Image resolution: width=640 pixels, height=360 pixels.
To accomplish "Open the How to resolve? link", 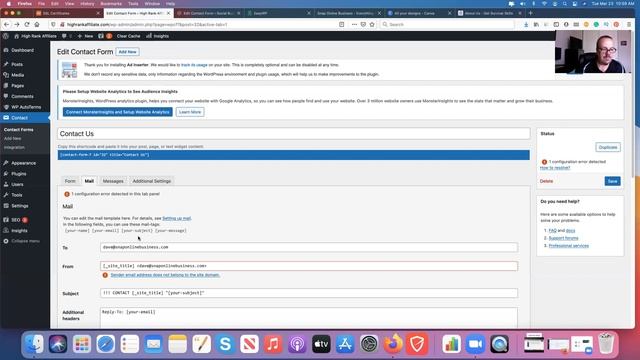I will coord(555,168).
